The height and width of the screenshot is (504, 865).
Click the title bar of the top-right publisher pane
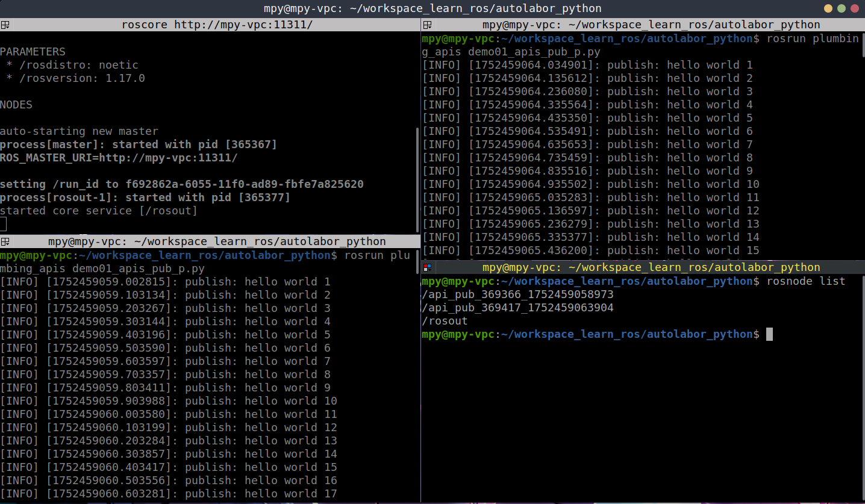pyautogui.click(x=651, y=25)
